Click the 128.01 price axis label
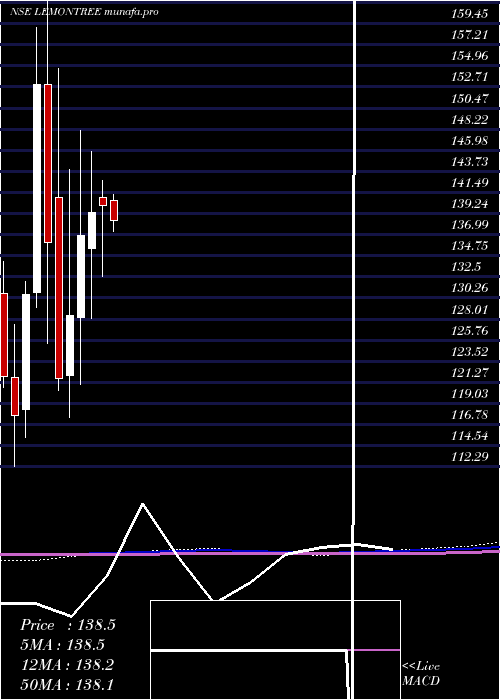Image resolution: width=500 pixels, height=700 pixels. pyautogui.click(x=470, y=309)
